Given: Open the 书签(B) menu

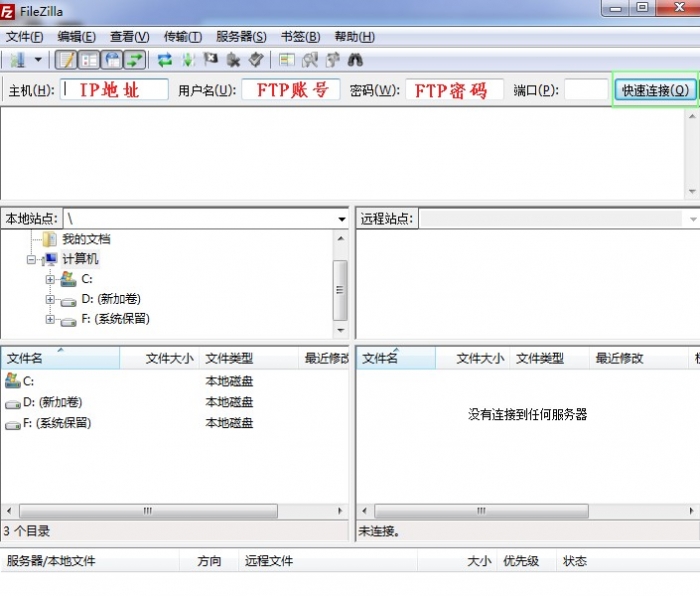Looking at the screenshot, I should (300, 37).
